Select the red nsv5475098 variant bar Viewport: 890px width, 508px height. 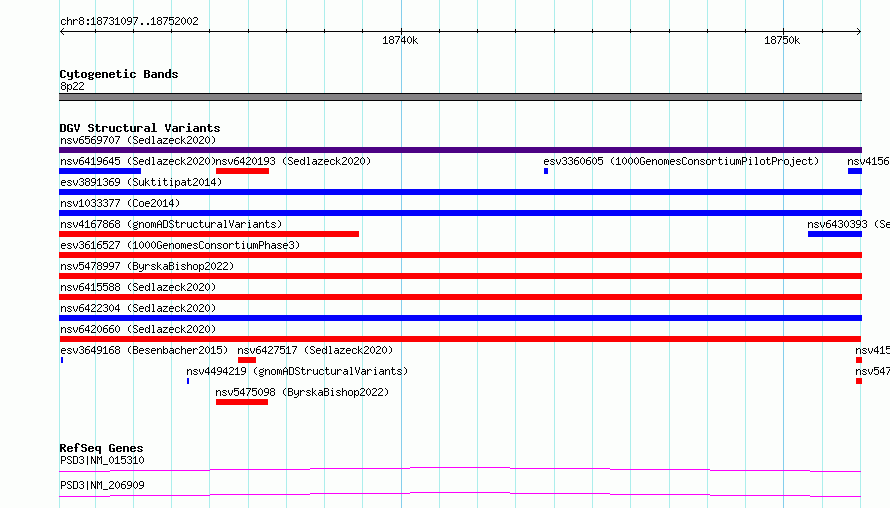[x=242, y=402]
